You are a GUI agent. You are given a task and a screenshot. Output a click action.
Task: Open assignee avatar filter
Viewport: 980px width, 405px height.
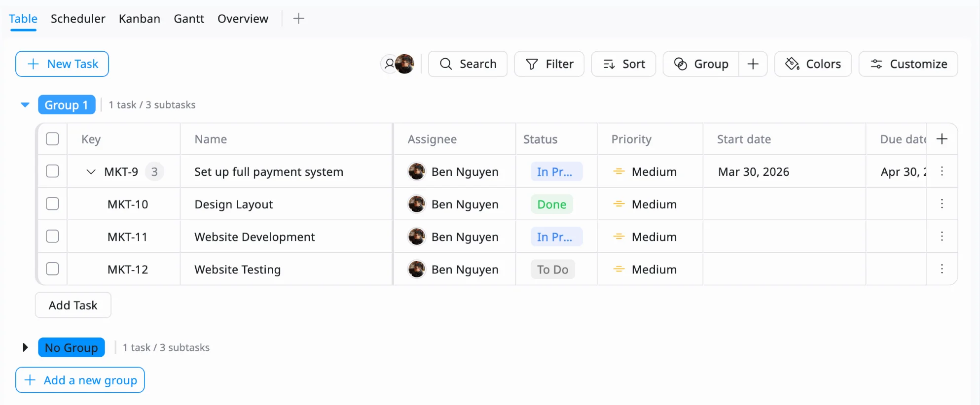(x=398, y=64)
